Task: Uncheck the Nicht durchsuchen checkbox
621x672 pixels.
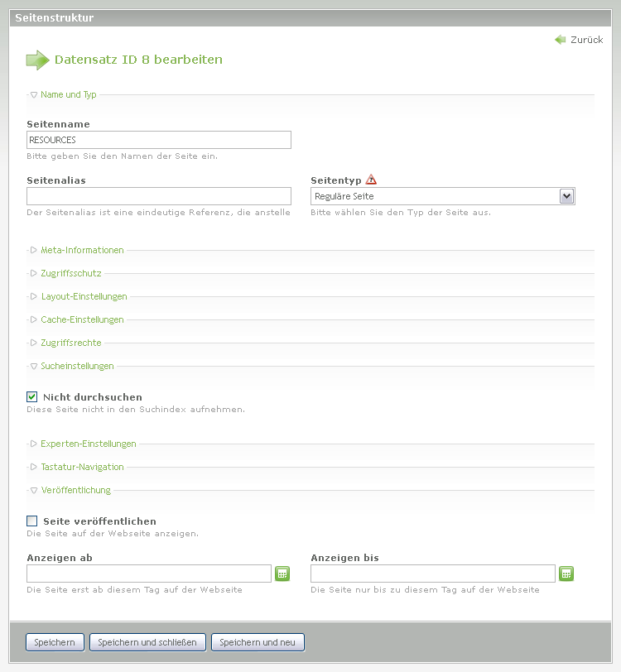Action: [32, 397]
